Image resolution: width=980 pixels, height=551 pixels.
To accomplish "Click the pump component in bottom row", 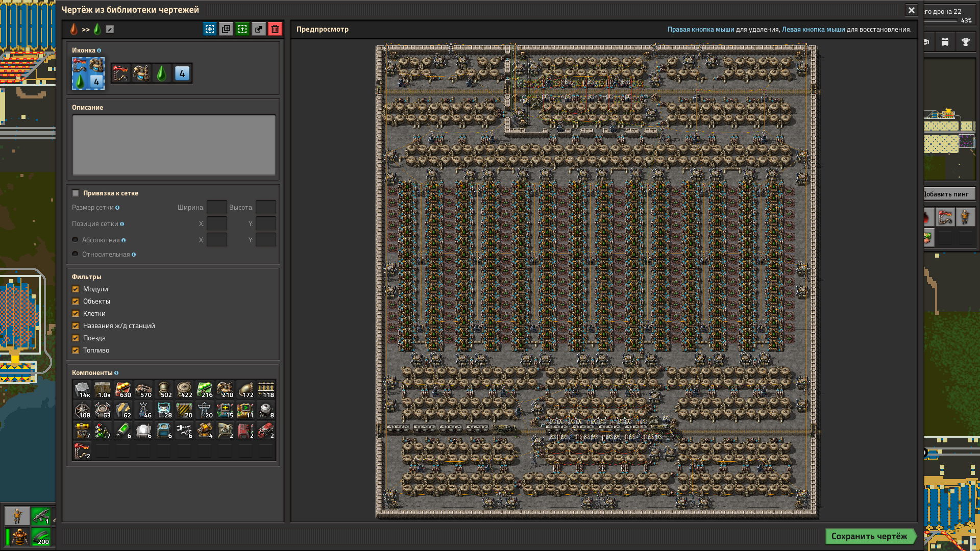I will point(82,451).
